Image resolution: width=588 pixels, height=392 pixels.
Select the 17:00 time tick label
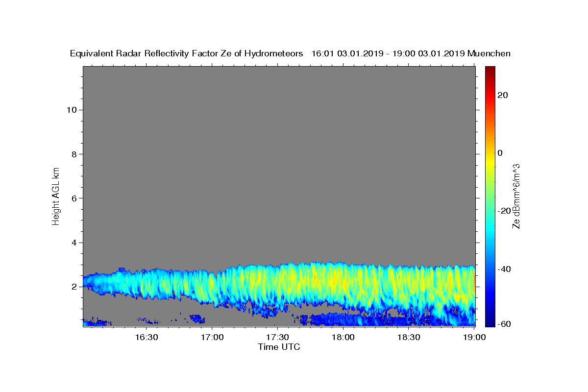[212, 337]
